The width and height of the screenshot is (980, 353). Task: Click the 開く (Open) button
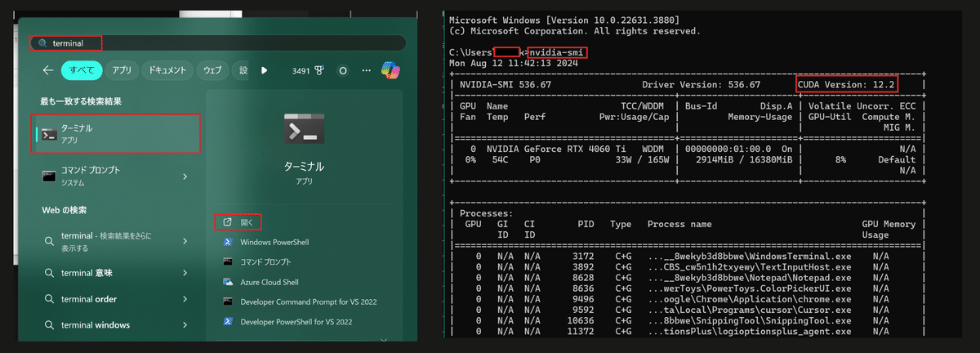(x=239, y=221)
